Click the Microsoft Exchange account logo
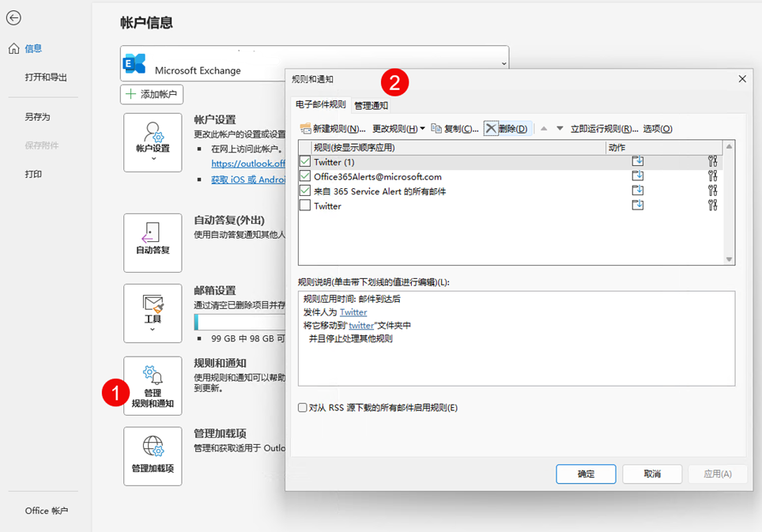This screenshot has width=762, height=532. click(x=134, y=64)
